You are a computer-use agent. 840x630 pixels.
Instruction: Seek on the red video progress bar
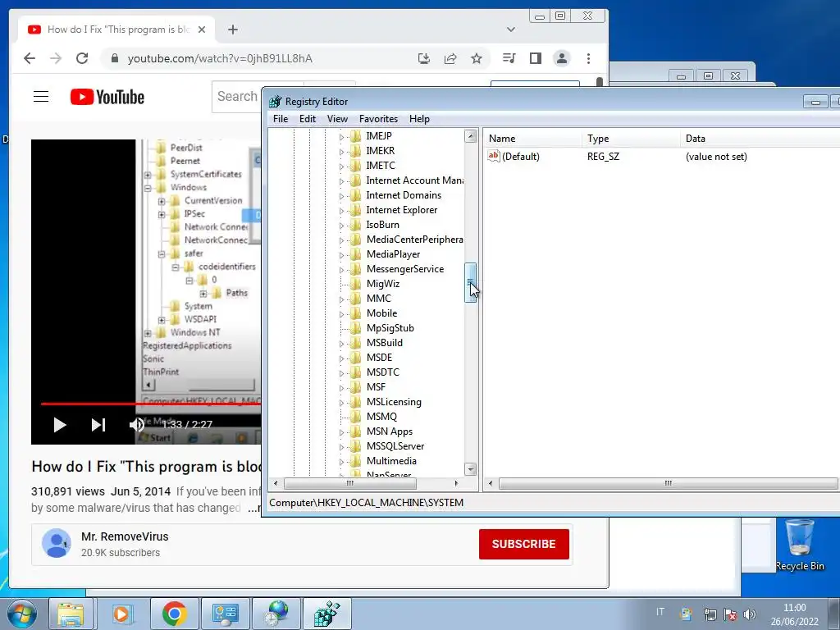[150, 404]
